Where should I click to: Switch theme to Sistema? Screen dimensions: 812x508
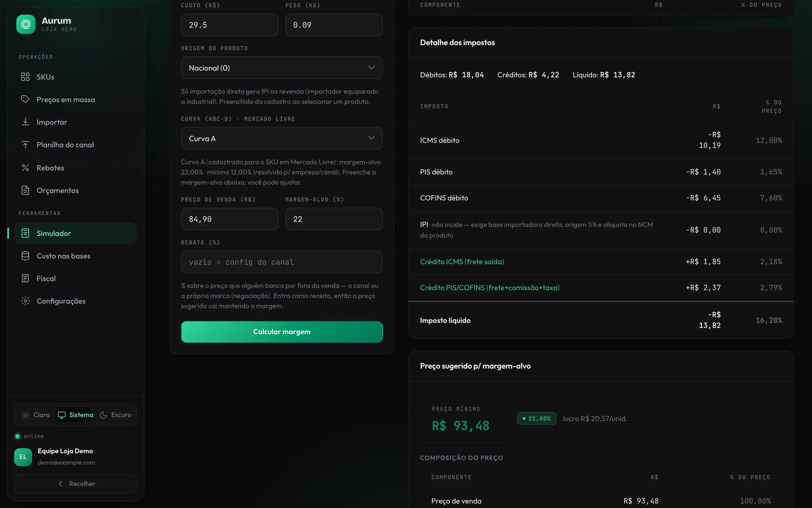pyautogui.click(x=74, y=415)
